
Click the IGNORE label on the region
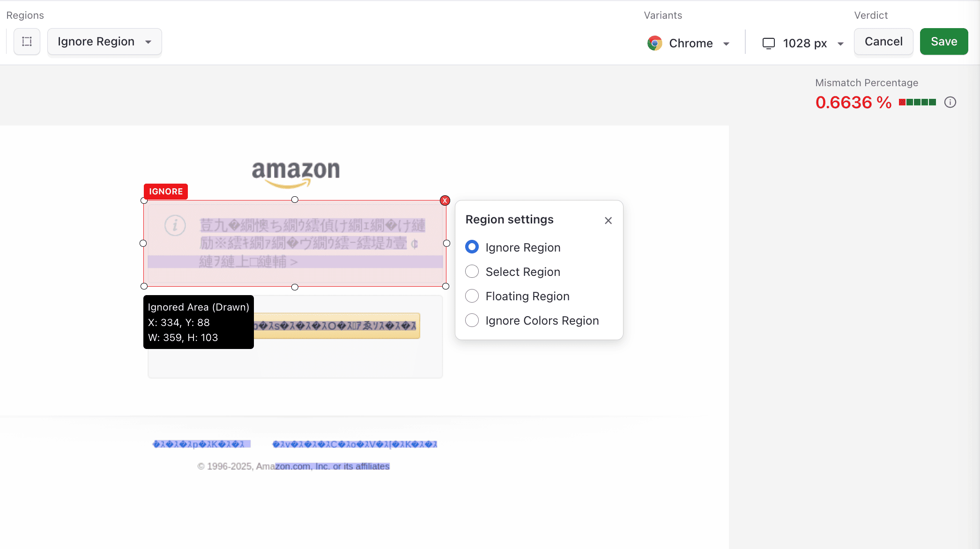pyautogui.click(x=165, y=191)
